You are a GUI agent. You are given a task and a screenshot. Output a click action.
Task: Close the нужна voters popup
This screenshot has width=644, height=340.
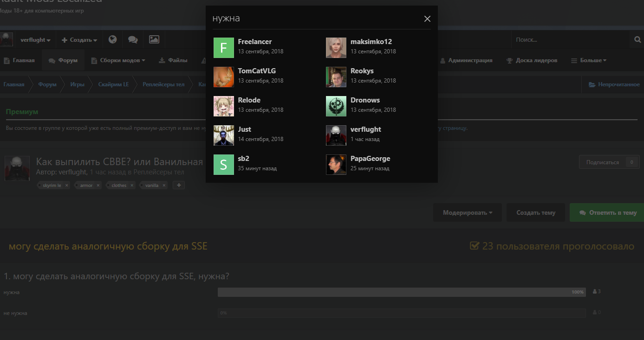point(427,19)
